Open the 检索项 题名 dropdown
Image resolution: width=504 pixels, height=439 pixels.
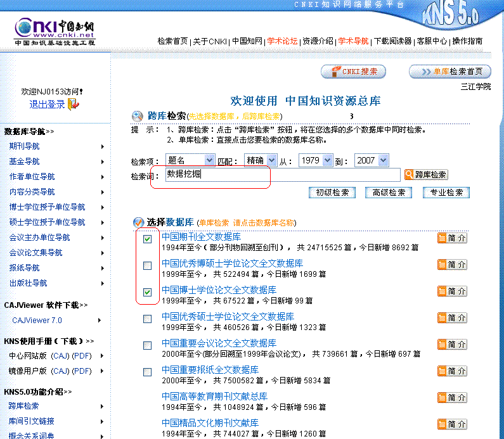(190, 160)
